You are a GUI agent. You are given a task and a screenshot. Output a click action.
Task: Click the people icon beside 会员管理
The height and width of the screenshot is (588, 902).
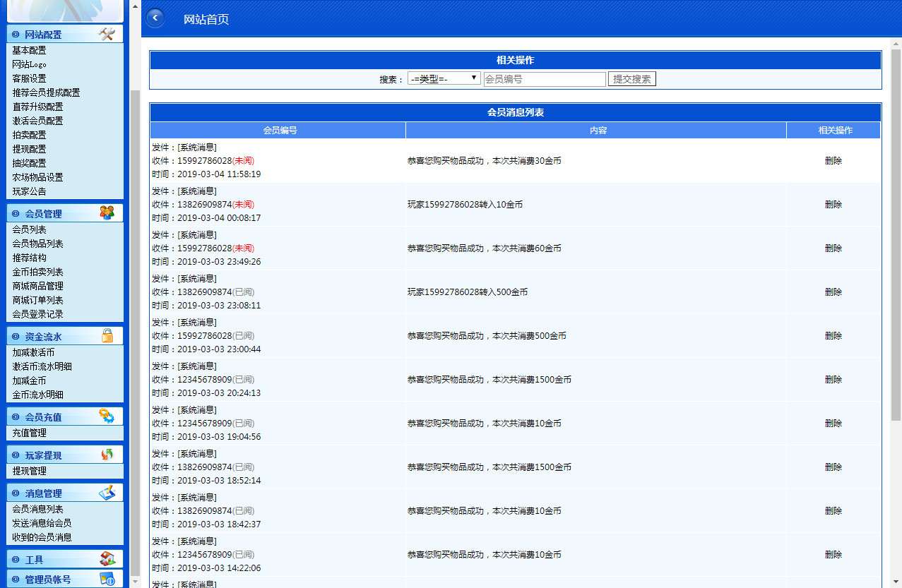[107, 212]
